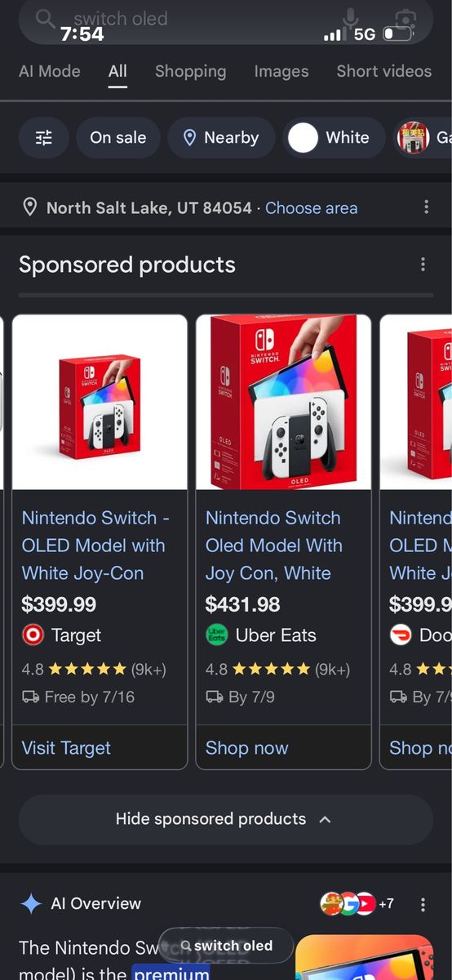Switch to the Shopping tab
Viewport: 452px width, 980px height.
point(190,71)
